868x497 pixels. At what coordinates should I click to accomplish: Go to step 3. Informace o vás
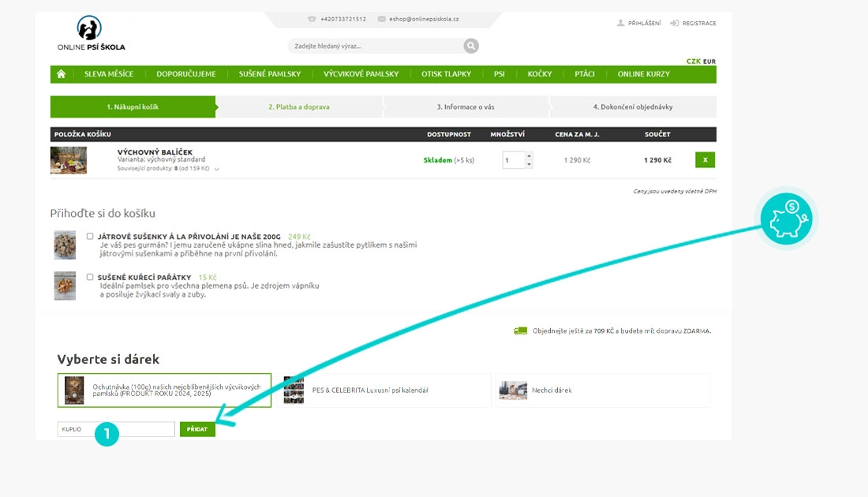(x=466, y=106)
